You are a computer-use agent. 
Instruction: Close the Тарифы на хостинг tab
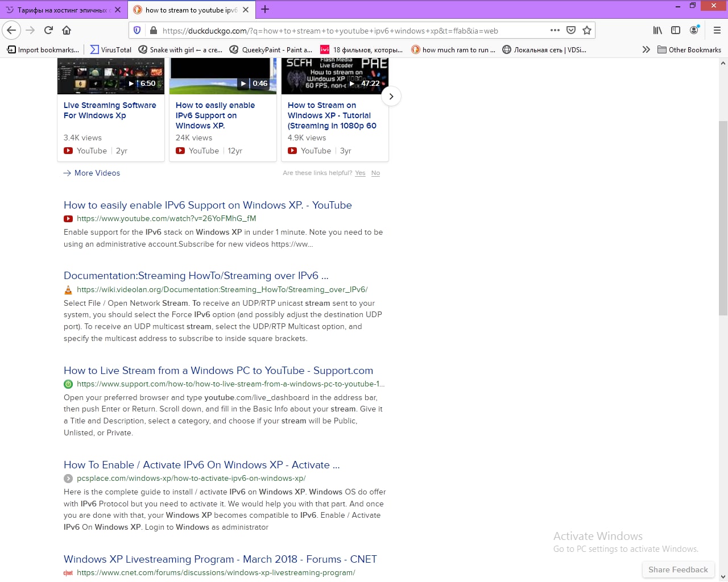pyautogui.click(x=118, y=10)
